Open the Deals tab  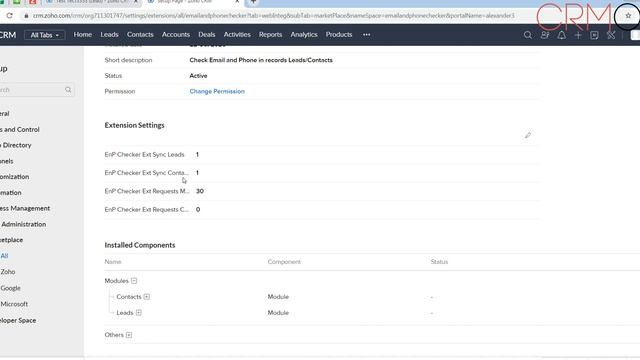(207, 35)
